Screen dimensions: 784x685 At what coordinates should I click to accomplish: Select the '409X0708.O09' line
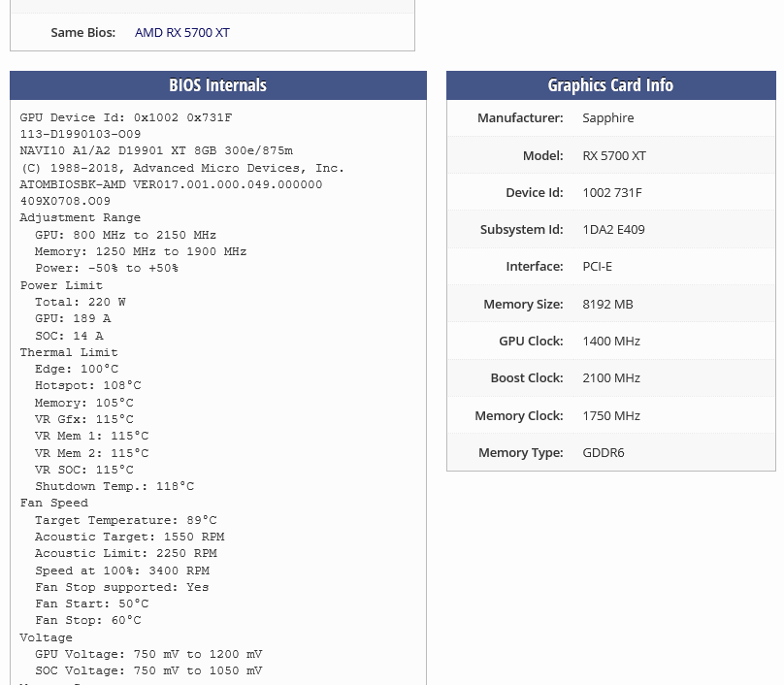point(65,201)
